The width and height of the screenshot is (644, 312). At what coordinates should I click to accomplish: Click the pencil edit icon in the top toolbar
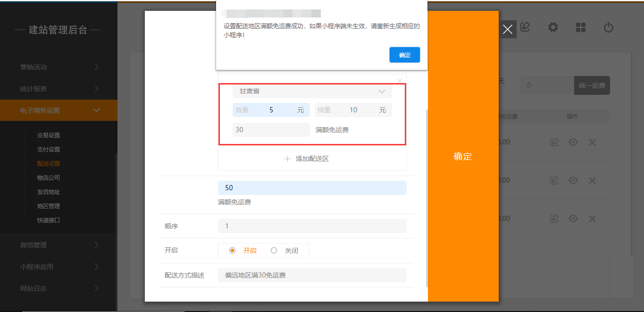click(x=525, y=27)
